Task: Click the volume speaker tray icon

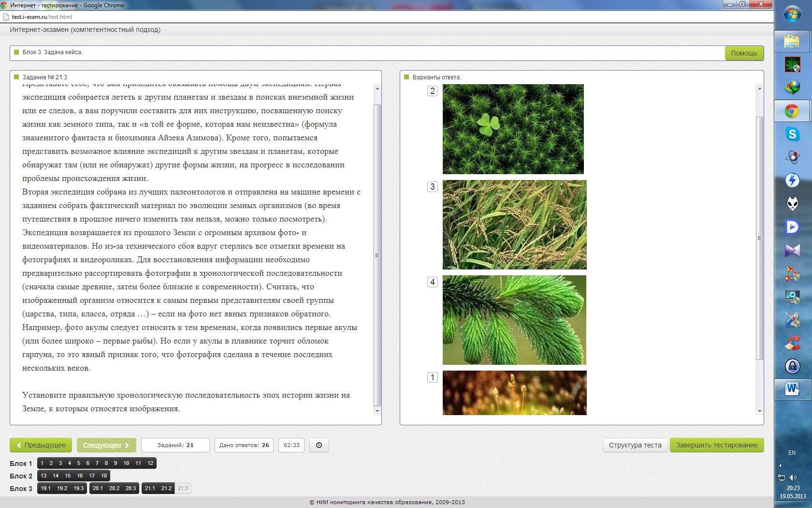Action: (793, 478)
